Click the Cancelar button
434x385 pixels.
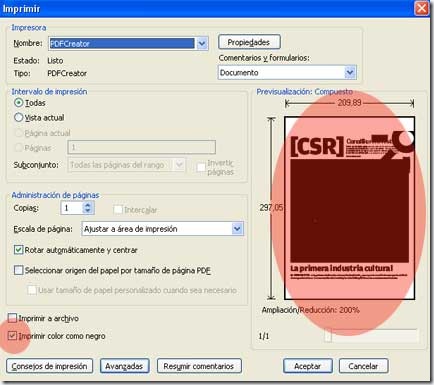(x=363, y=366)
